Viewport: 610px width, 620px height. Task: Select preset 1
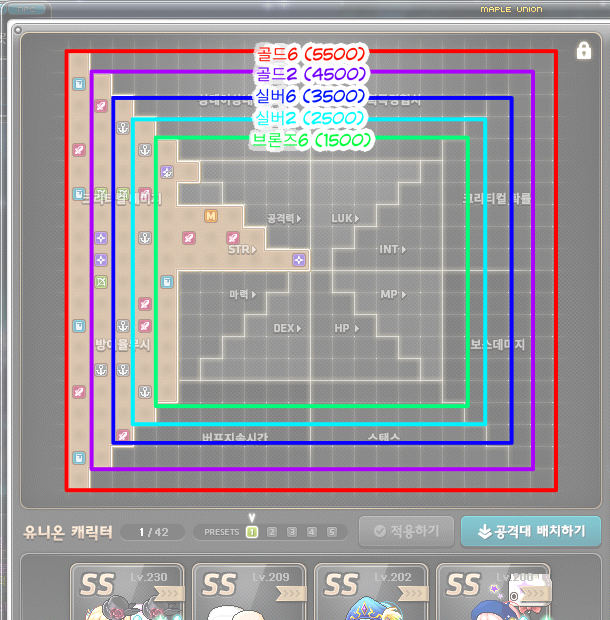coord(252,532)
